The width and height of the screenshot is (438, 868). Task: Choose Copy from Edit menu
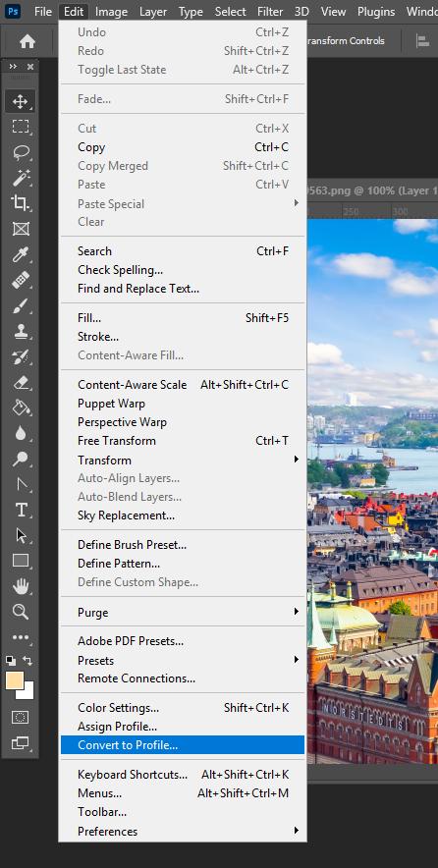click(x=183, y=147)
